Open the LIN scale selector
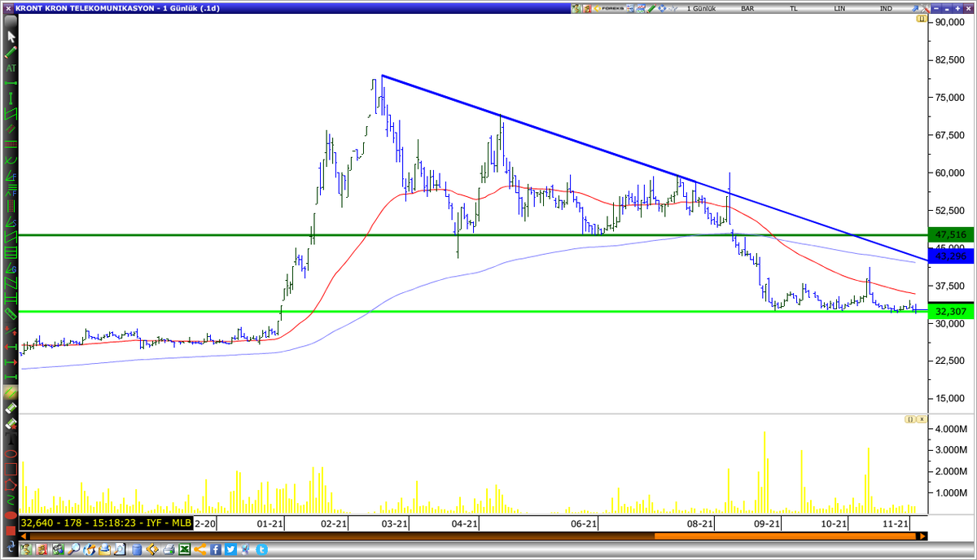The image size is (977, 560). tap(839, 7)
